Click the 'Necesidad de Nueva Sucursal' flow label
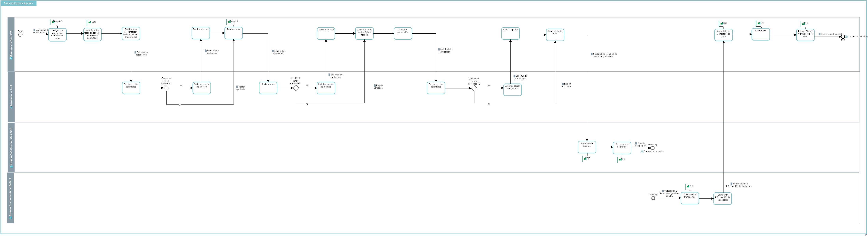Screen dimensions: 868x236 click(x=41, y=31)
